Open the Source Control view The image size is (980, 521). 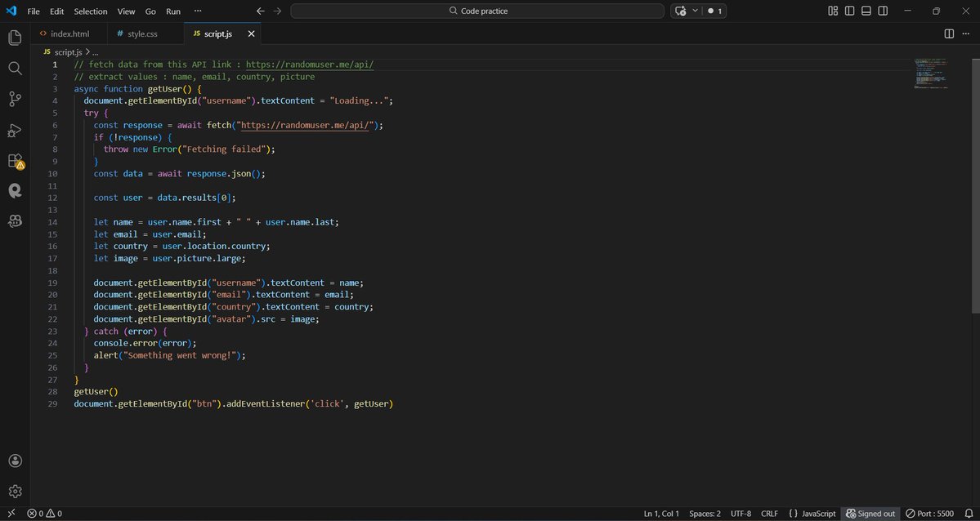[x=15, y=99]
